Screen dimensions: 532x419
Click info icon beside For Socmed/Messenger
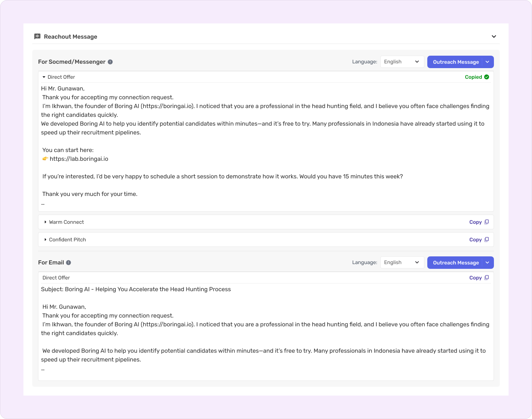coord(110,62)
